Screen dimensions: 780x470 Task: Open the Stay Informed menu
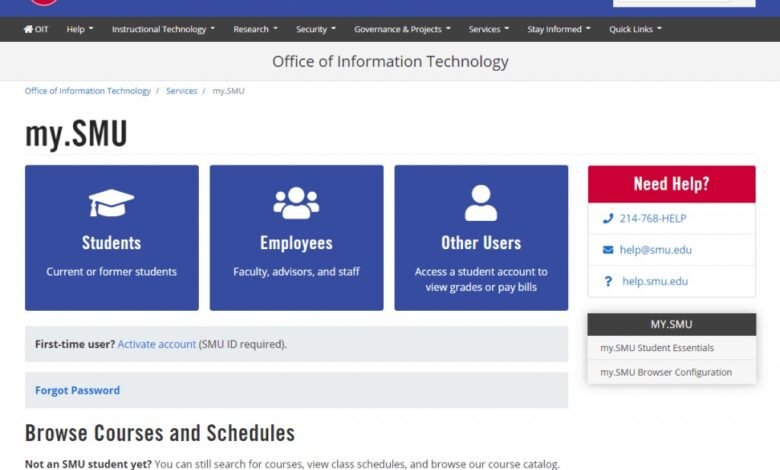coord(559,29)
